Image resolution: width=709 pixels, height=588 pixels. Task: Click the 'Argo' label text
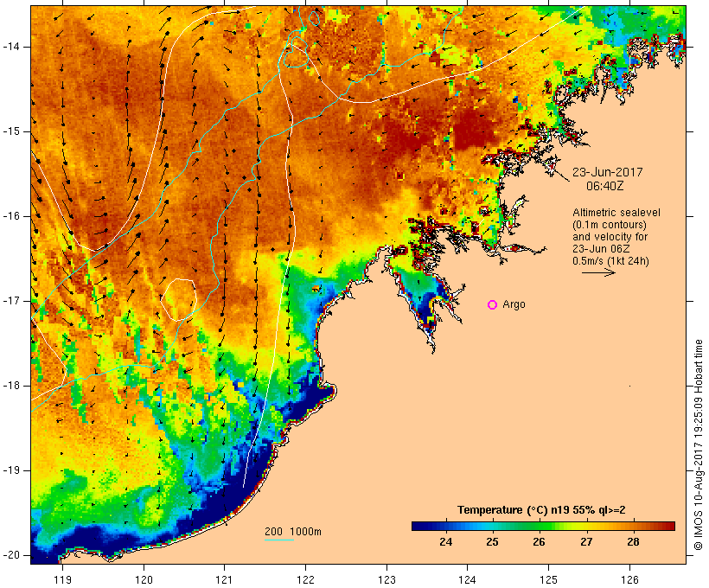[x=514, y=304]
